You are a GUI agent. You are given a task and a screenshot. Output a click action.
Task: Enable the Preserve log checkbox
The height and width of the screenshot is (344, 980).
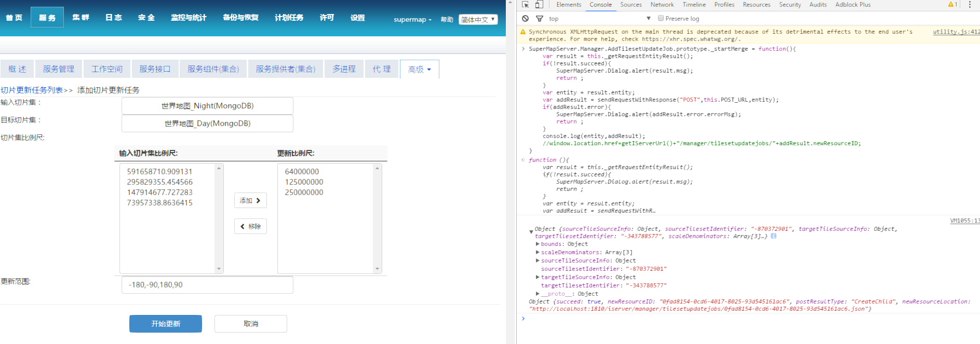pyautogui.click(x=661, y=18)
